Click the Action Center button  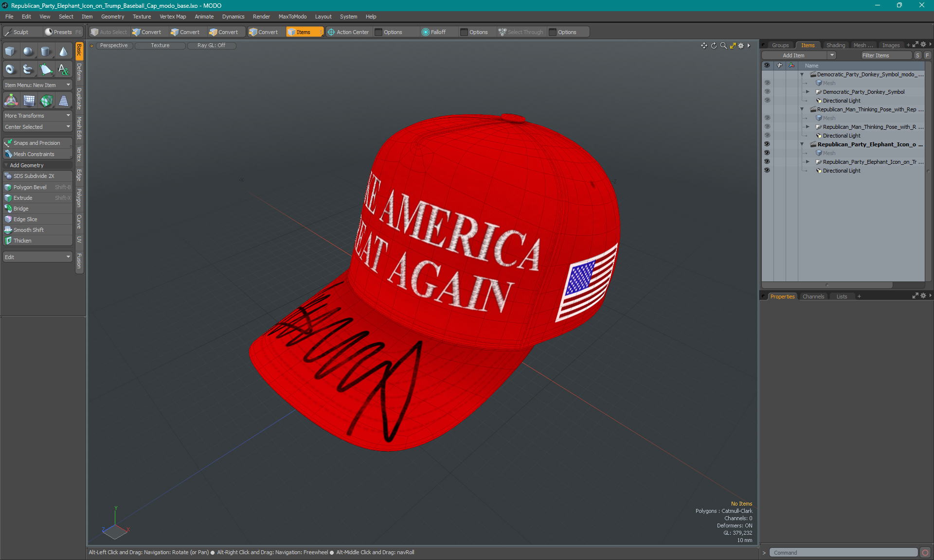[x=348, y=32]
